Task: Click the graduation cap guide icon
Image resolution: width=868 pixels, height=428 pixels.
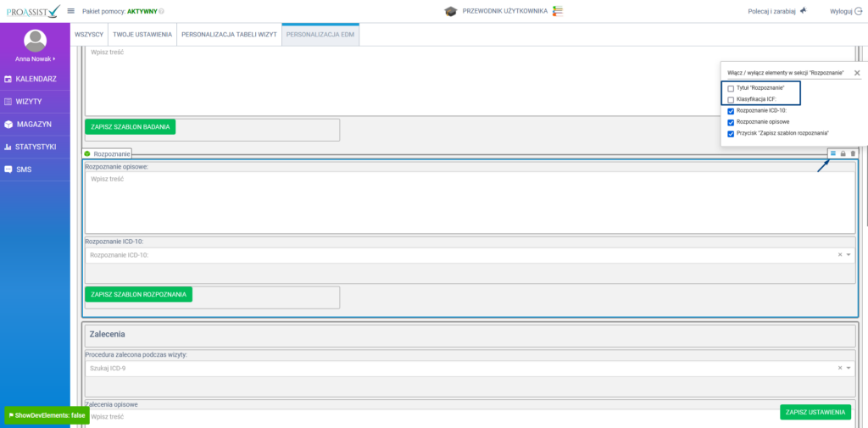Action: pyautogui.click(x=450, y=11)
